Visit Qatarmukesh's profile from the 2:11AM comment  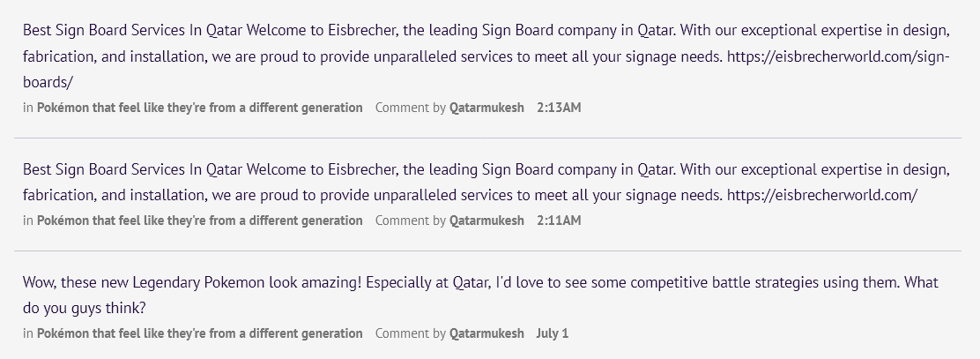(486, 221)
